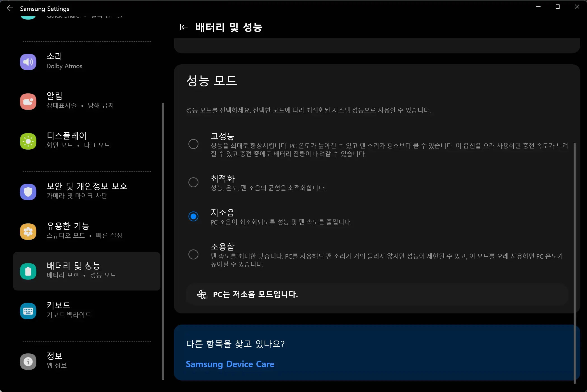Click the fan icon in status banner
Image resolution: width=587 pixels, height=392 pixels.
[x=202, y=294]
